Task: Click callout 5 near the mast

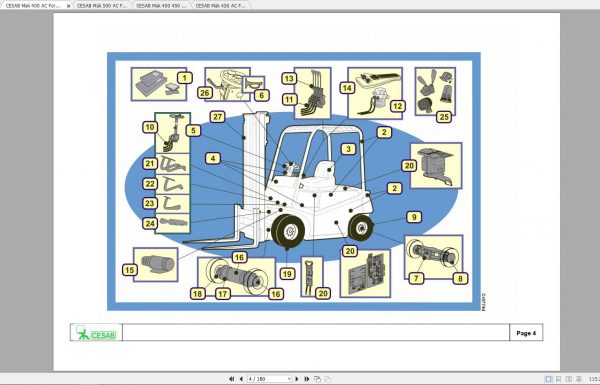Action: click(x=193, y=131)
